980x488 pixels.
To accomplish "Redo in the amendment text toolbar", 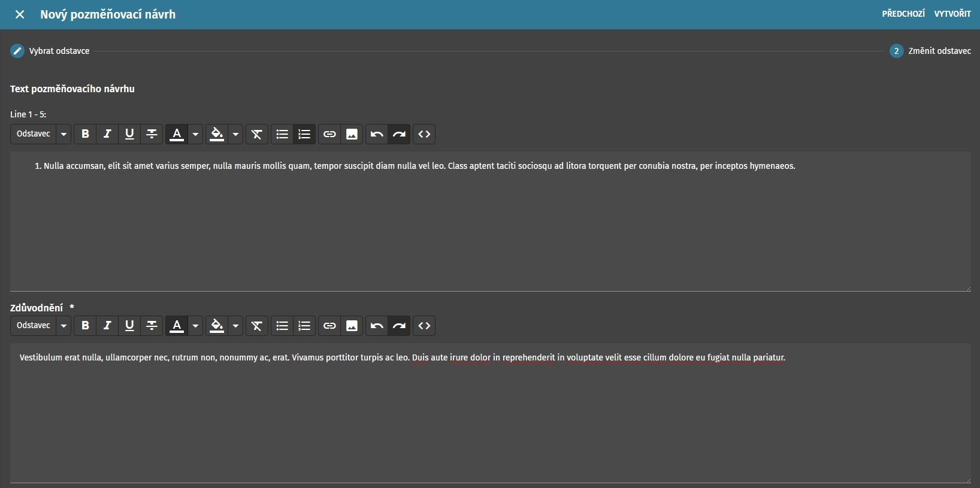I will click(x=400, y=134).
